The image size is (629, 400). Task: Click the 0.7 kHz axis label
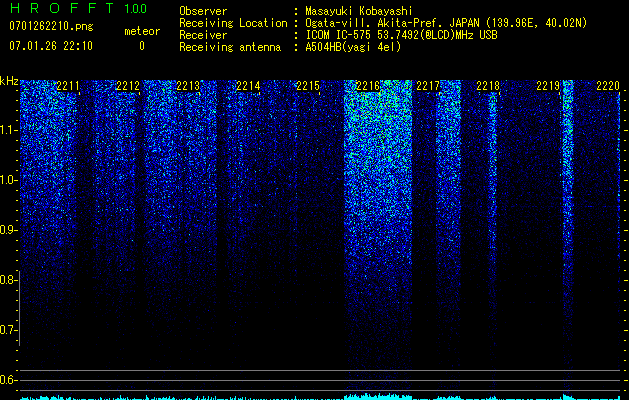[8, 330]
